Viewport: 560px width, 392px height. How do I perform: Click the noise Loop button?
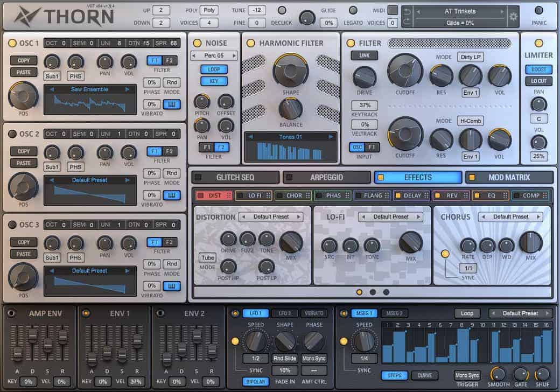(214, 69)
